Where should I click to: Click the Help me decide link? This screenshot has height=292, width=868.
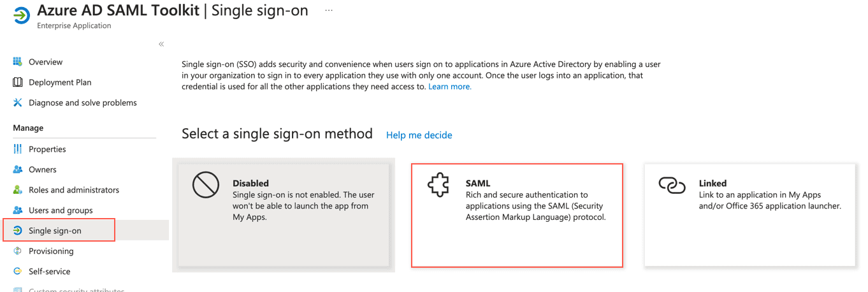[419, 135]
